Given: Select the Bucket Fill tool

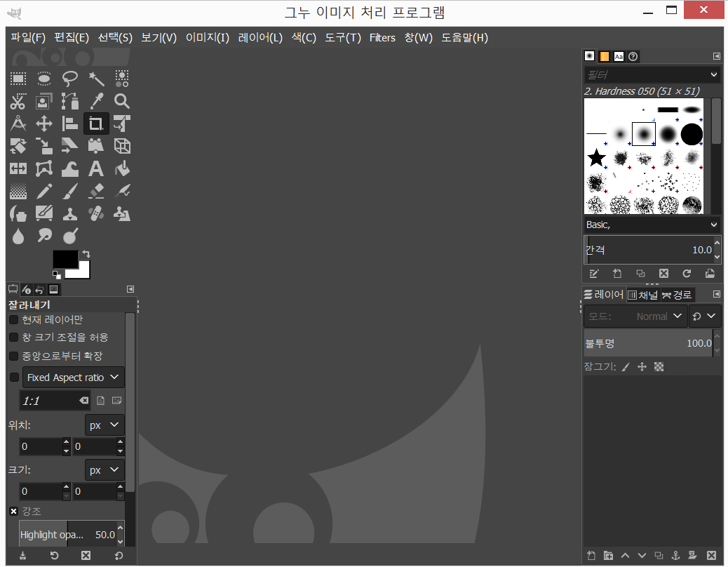Looking at the screenshot, I should [x=122, y=168].
